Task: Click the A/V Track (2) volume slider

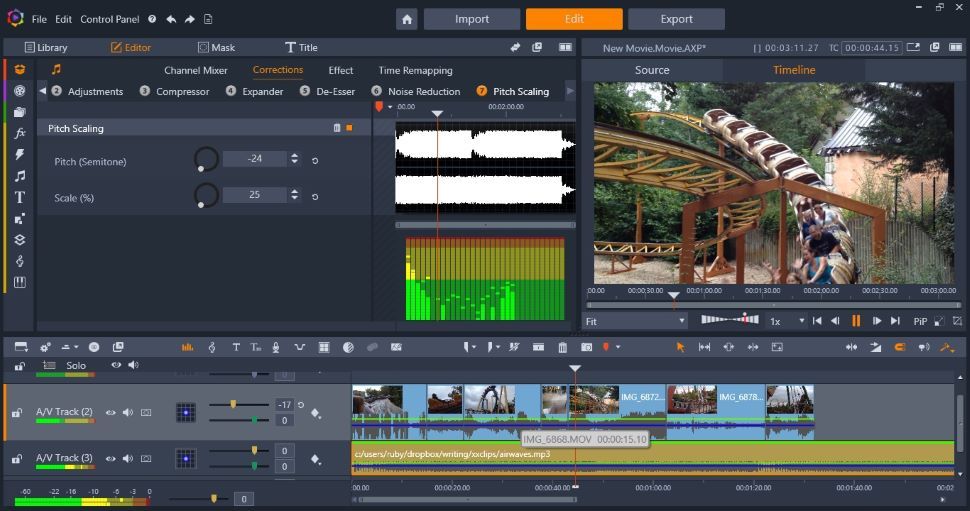Action: (233, 404)
